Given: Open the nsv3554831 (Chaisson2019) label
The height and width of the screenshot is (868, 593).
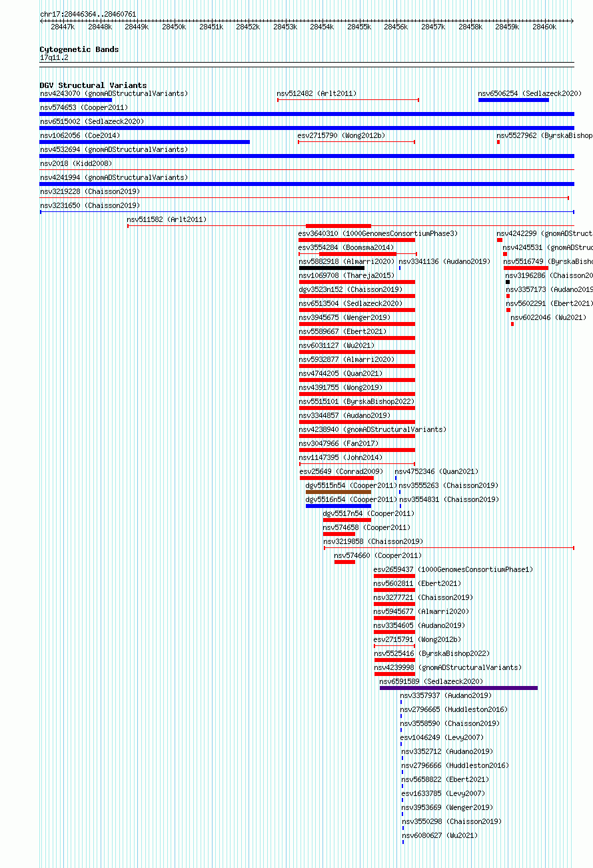Looking at the screenshot, I should click(x=448, y=499).
